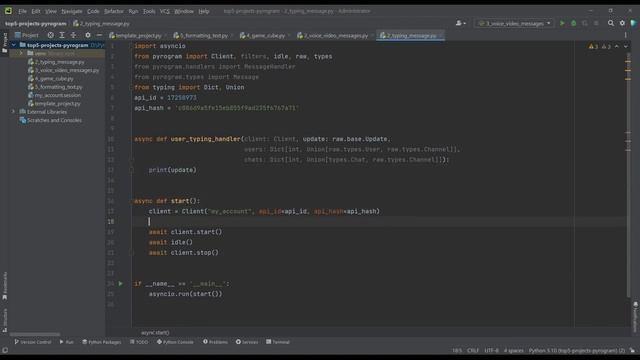Viewport: 640px width, 360px height.
Task: Open the VCS menu
Action: click(x=164, y=11)
